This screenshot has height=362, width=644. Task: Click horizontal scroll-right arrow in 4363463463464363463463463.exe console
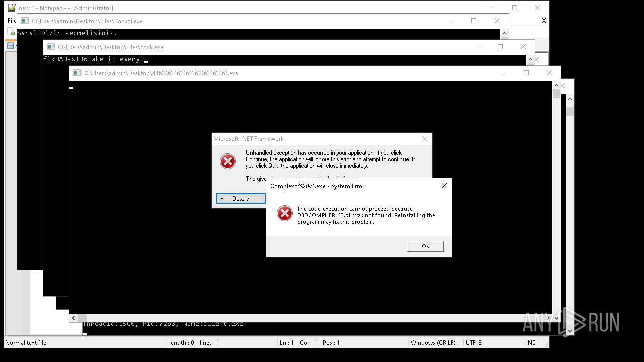(x=548, y=318)
